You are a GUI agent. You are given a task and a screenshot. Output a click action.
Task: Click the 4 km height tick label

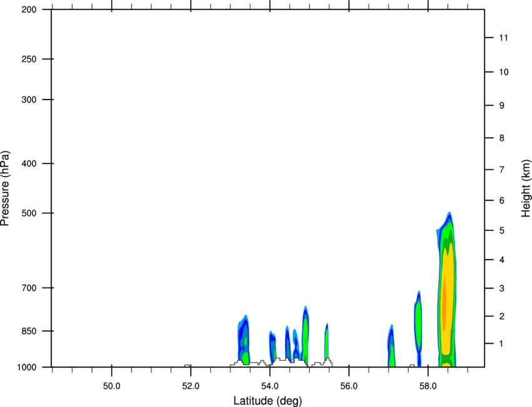(x=501, y=260)
